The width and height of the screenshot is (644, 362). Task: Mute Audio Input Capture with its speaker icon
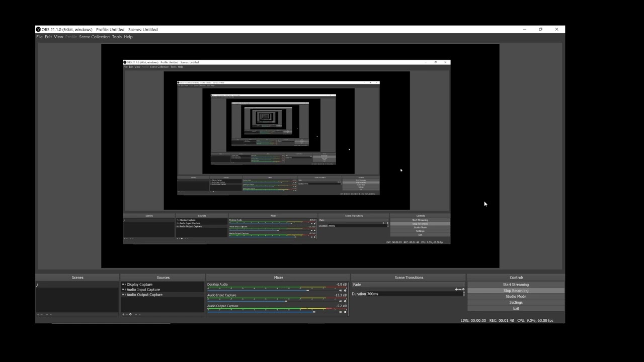(341, 301)
